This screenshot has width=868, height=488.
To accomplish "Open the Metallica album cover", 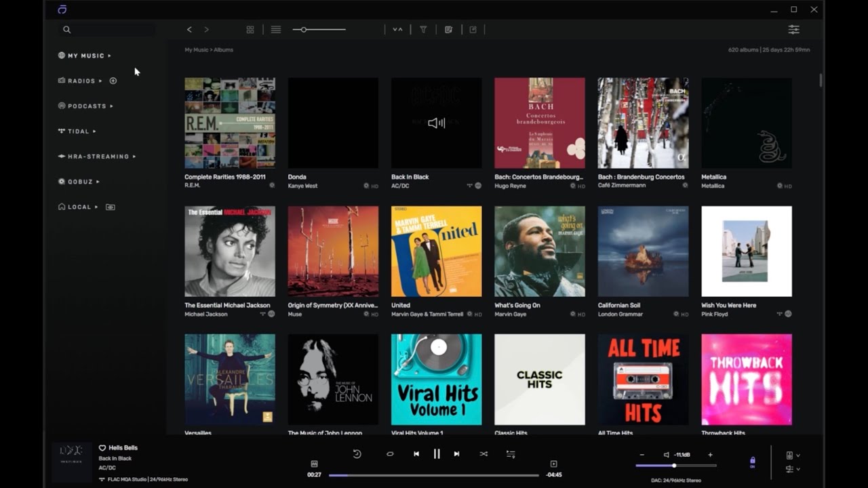I will click(747, 123).
